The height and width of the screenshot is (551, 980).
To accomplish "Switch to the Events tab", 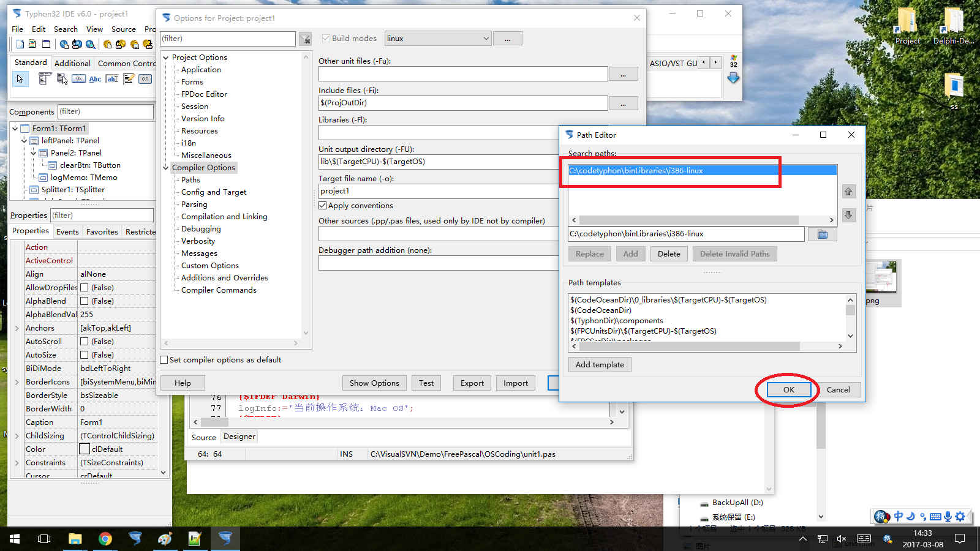I will pos(67,232).
